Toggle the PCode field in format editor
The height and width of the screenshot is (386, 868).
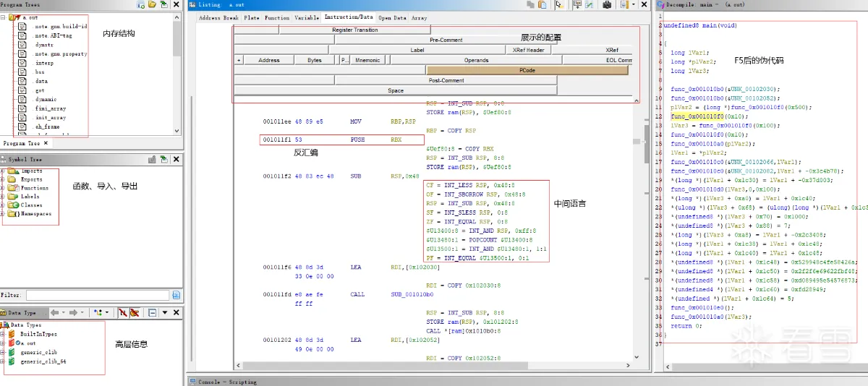point(527,70)
